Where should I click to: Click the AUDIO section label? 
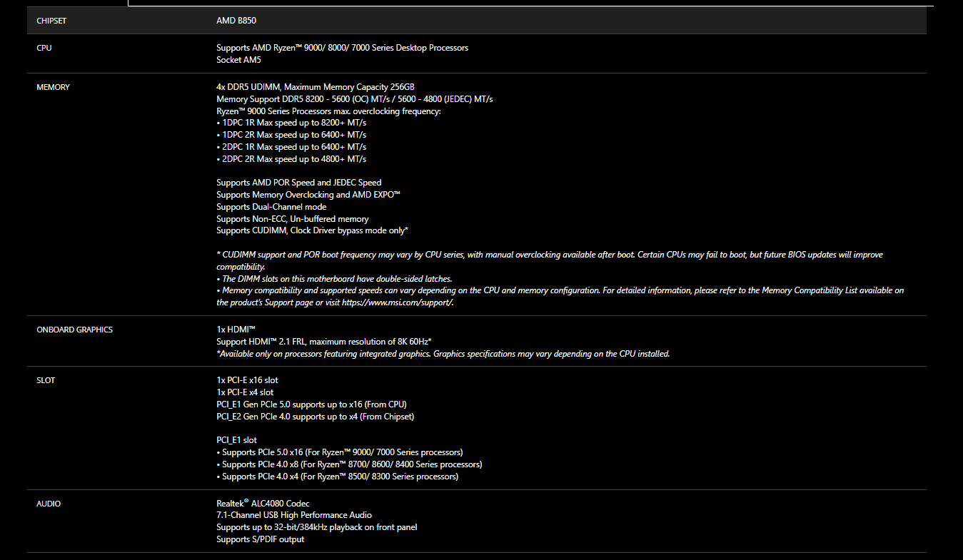(x=49, y=504)
